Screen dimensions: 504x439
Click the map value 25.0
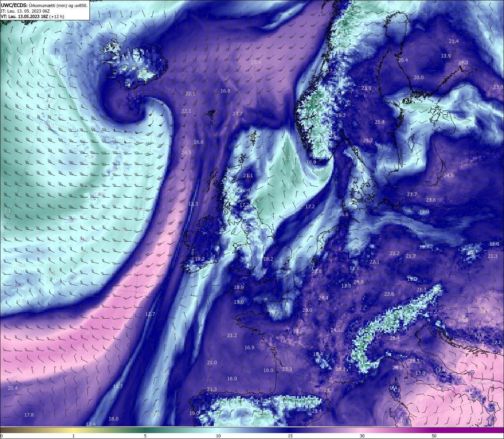coord(307,310)
